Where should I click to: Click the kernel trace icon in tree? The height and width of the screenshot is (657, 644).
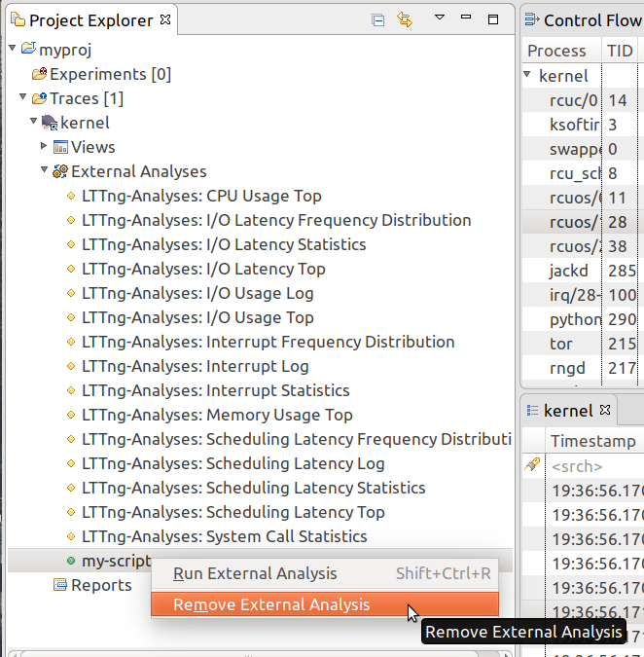tap(49, 123)
